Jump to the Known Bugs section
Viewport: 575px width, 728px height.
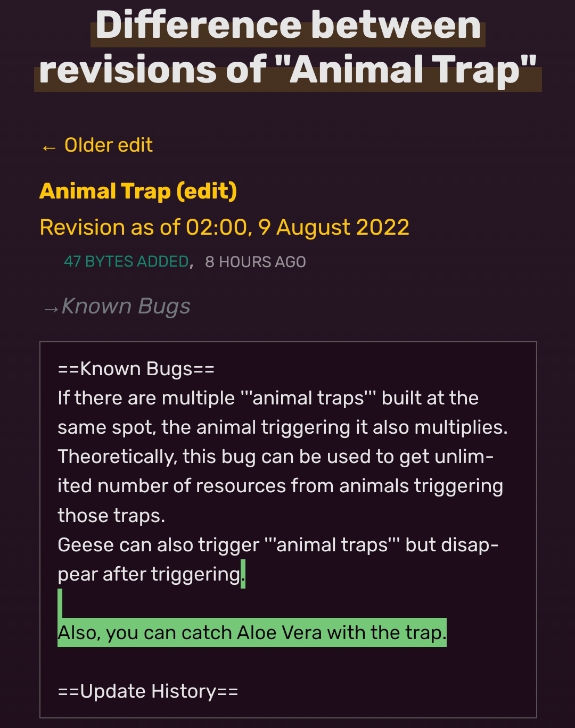(126, 305)
